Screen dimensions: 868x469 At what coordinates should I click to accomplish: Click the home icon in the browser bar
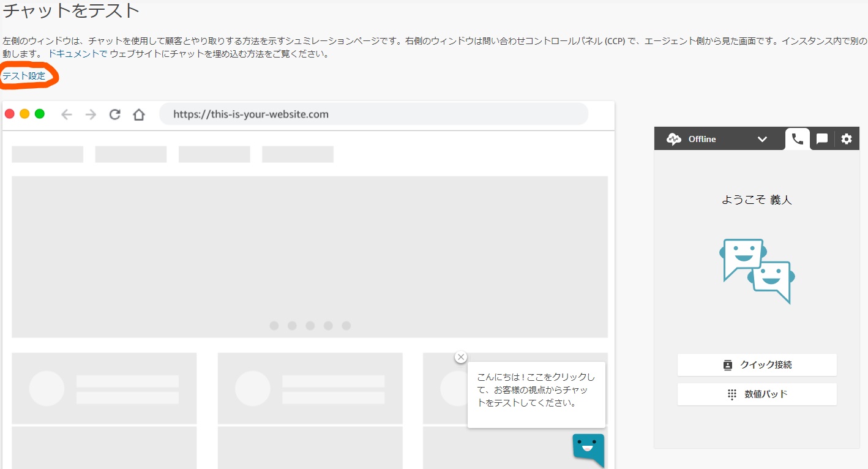click(x=138, y=113)
